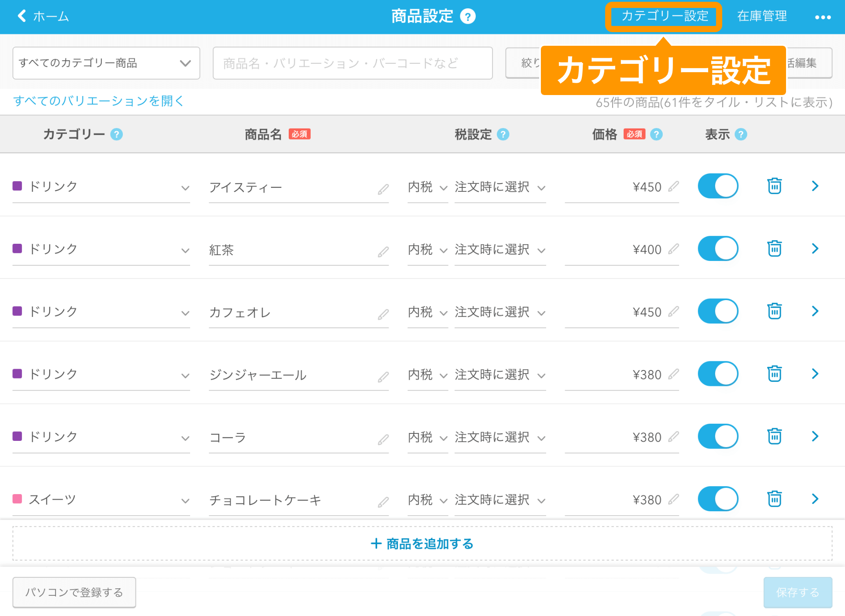Viewport: 845px width, 616px height.
Task: Click the pencil icon beside ¥450 アイスティー price
Action: point(673,187)
